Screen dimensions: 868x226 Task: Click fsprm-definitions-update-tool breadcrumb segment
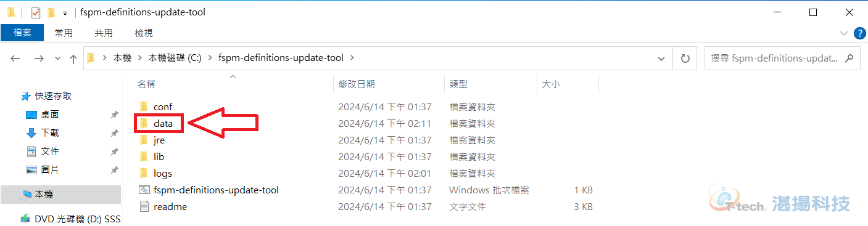point(281,58)
